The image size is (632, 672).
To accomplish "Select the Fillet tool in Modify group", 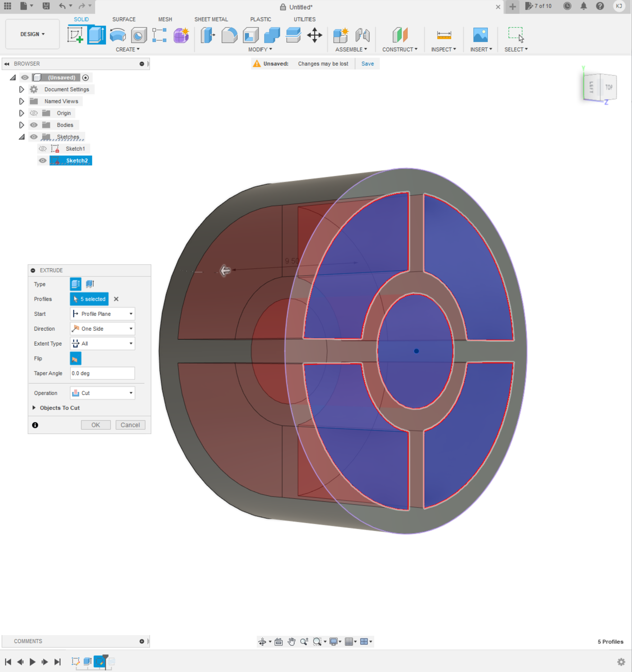I will click(x=228, y=35).
